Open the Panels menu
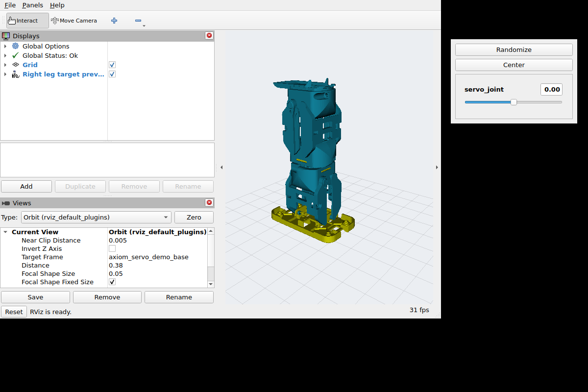 (x=32, y=5)
